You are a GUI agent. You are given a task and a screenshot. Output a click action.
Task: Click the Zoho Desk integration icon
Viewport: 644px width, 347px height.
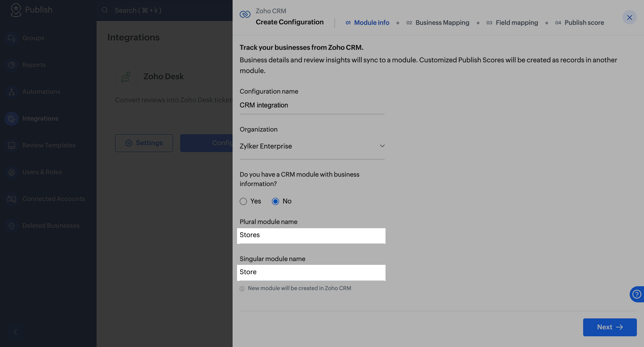point(126,77)
